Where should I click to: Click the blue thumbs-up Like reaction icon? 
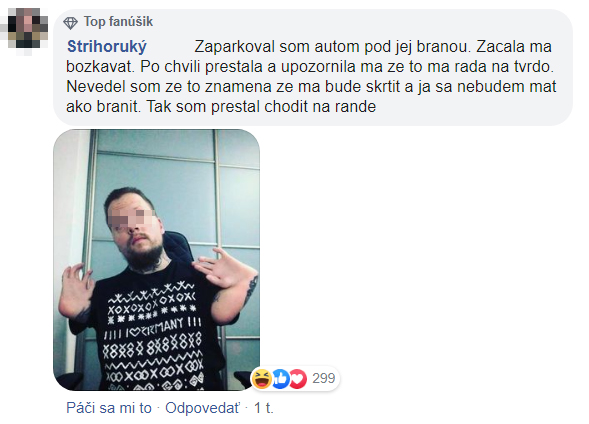point(280,379)
